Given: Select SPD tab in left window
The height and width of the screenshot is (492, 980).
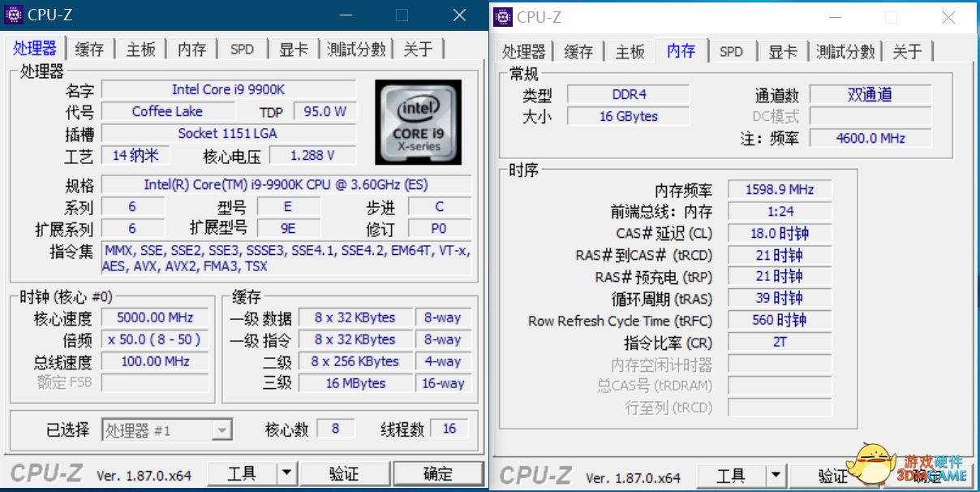Looking at the screenshot, I should 242,50.
